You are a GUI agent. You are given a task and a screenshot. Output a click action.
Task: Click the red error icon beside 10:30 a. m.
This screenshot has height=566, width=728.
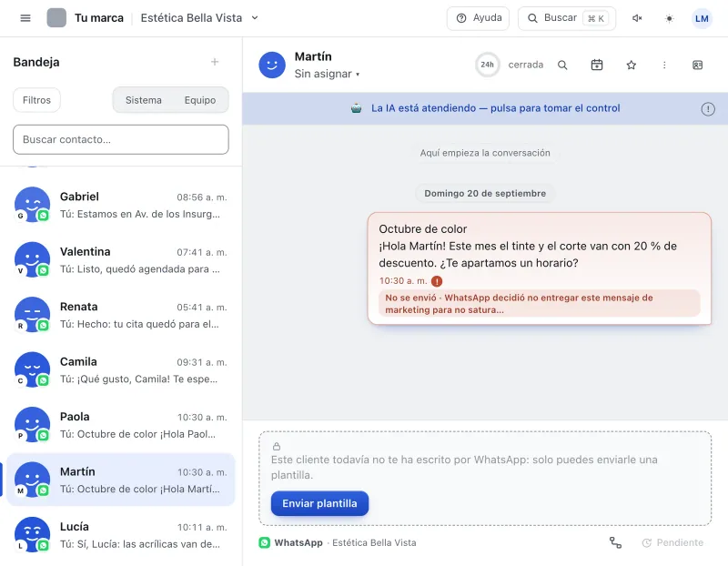pyautogui.click(x=437, y=281)
